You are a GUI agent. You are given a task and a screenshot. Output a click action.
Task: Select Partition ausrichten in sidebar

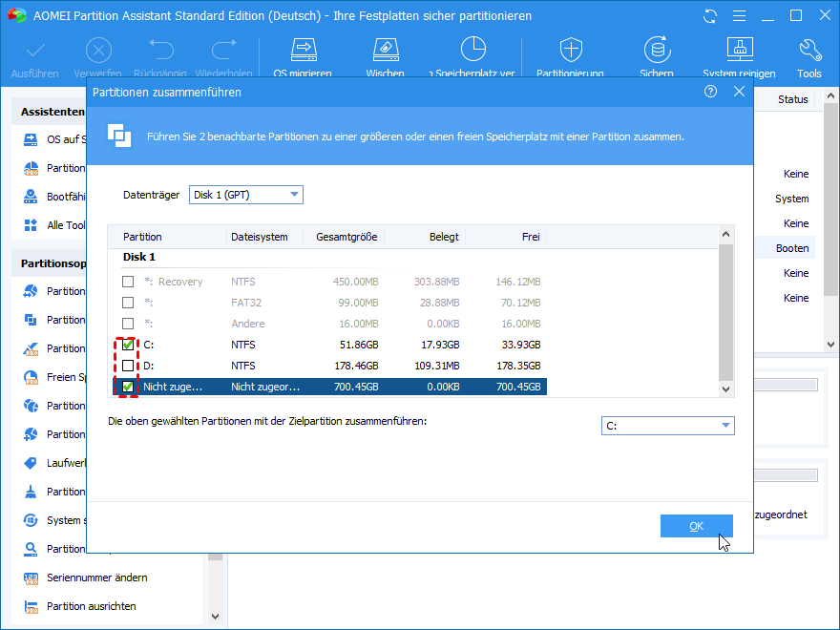[x=91, y=606]
